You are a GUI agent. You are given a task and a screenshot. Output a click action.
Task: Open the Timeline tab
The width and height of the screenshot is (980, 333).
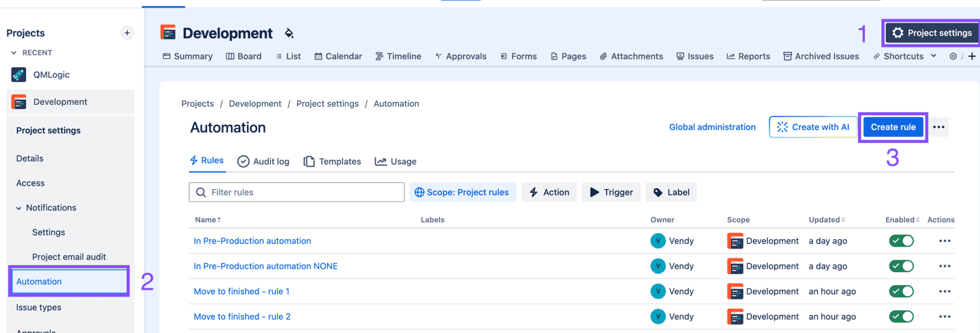[x=398, y=56]
